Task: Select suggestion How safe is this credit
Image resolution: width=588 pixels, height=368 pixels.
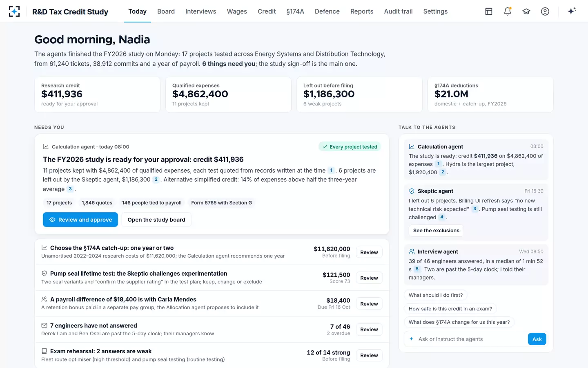Action: (x=450, y=309)
